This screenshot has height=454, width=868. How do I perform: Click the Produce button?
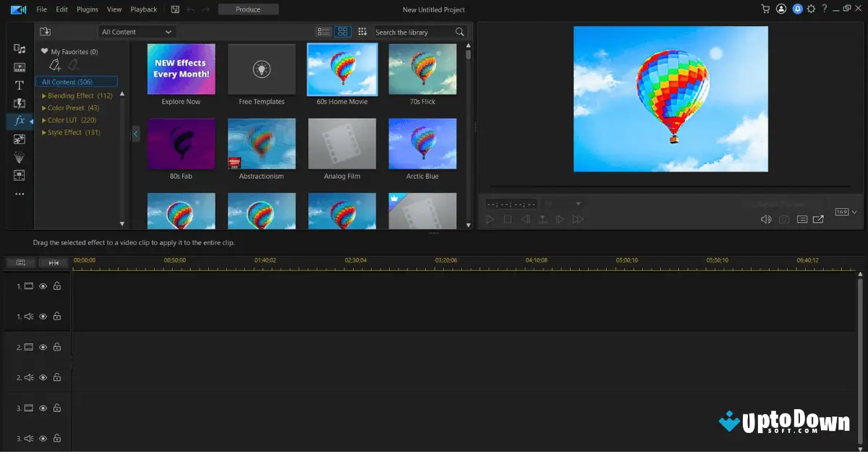(248, 9)
